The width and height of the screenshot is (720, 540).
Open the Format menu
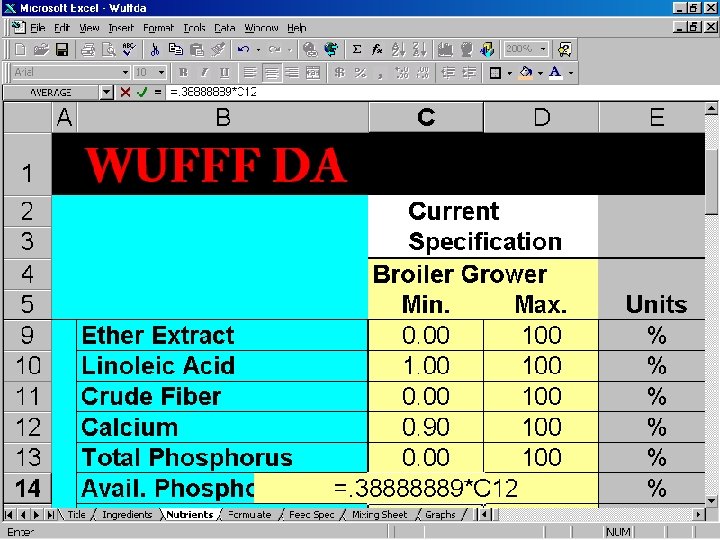pos(158,28)
